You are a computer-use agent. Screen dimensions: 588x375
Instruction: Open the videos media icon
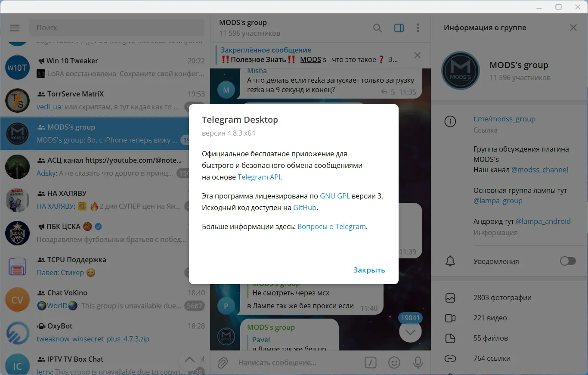tap(450, 318)
